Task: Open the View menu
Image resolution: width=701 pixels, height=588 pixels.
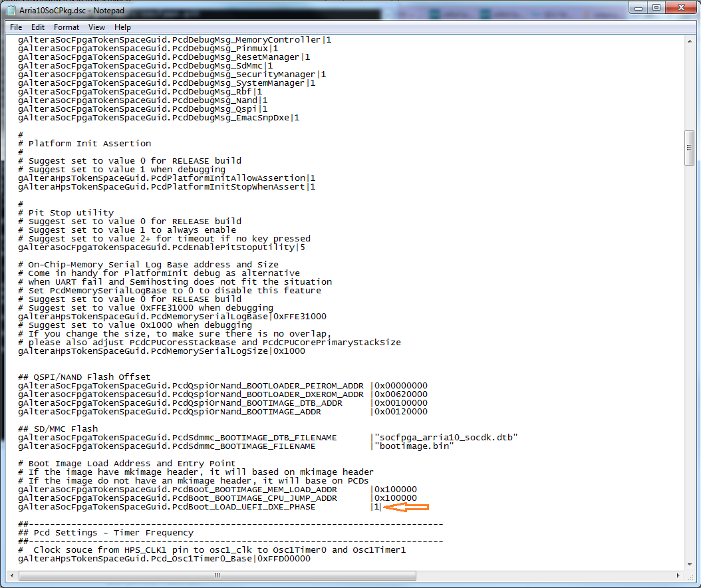Action: click(x=96, y=27)
